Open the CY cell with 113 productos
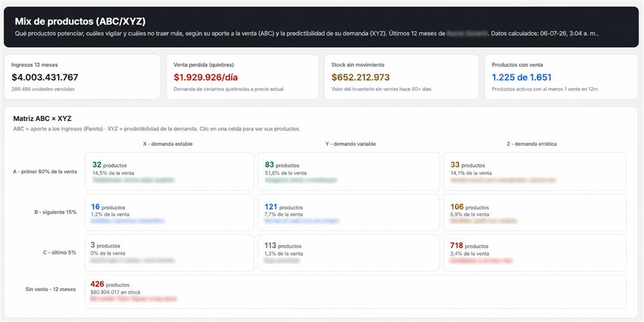Image resolution: width=644 pixels, height=322 pixels. pyautogui.click(x=348, y=252)
